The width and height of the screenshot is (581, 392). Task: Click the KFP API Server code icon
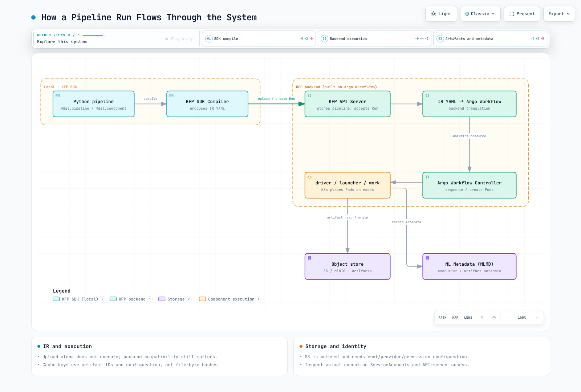click(x=310, y=96)
